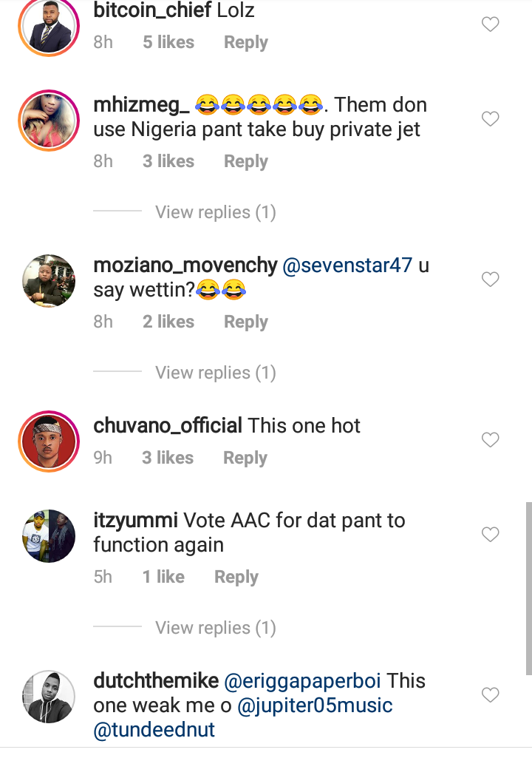The height and width of the screenshot is (758, 532).
Task: Reply to chuvano_official's comment
Action: [x=245, y=458]
